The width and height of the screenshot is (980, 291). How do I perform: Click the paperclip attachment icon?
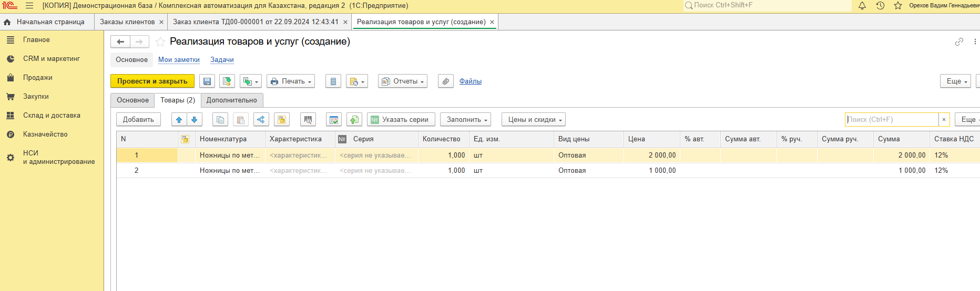click(446, 81)
